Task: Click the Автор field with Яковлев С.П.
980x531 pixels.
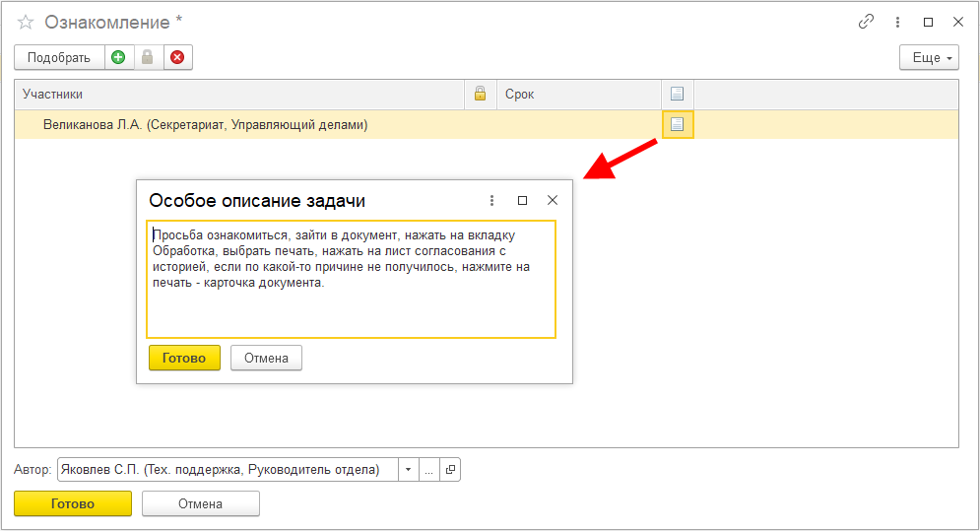Action: [x=228, y=470]
